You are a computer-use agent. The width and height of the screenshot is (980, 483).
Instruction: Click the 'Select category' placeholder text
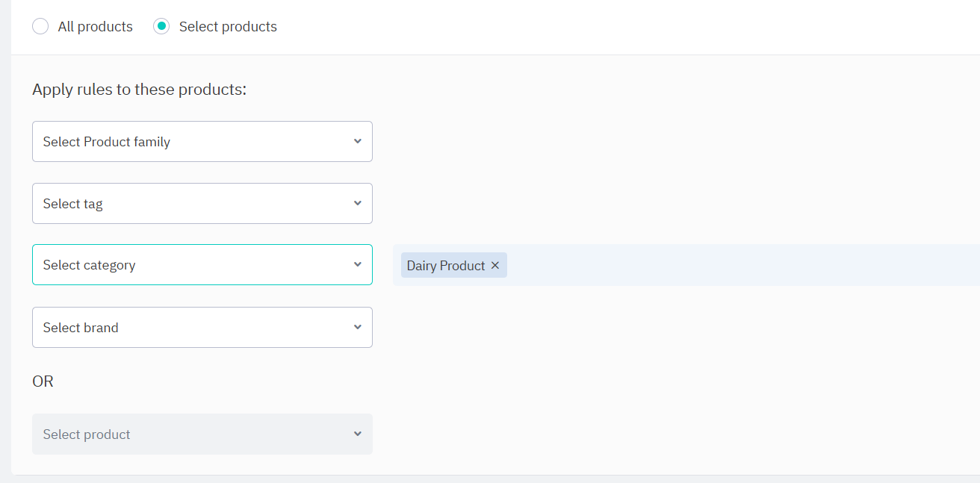click(x=89, y=265)
